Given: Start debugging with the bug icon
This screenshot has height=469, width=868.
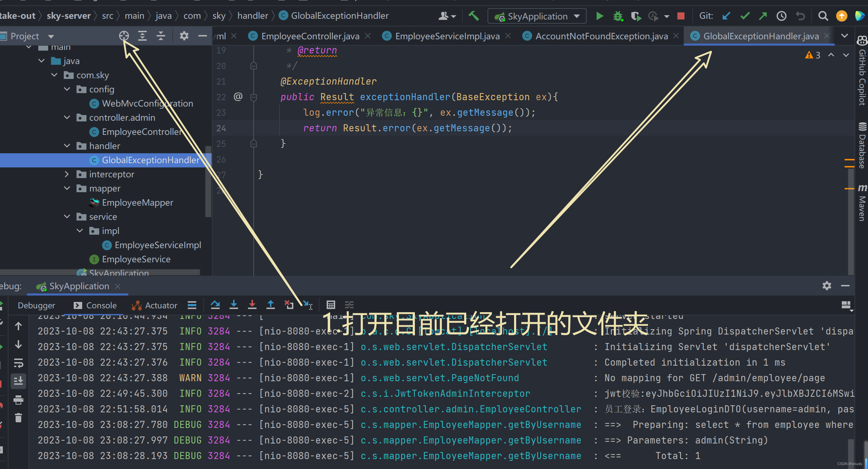Looking at the screenshot, I should tap(618, 16).
